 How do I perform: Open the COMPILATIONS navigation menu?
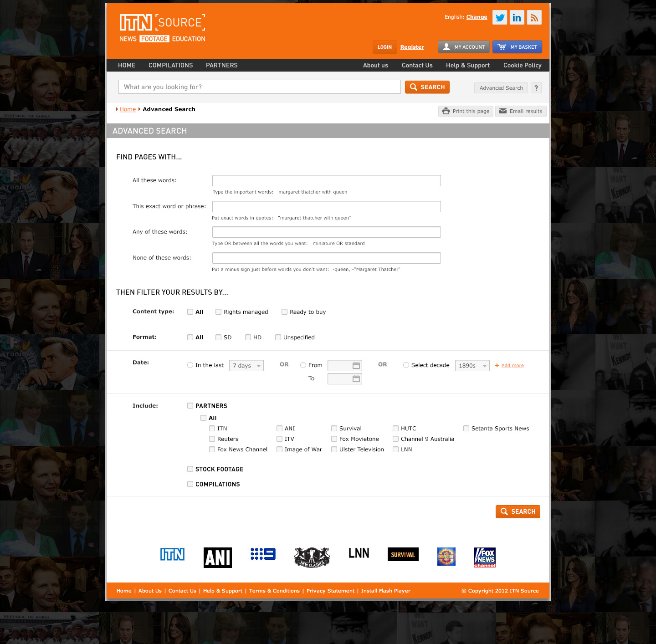pyautogui.click(x=170, y=65)
